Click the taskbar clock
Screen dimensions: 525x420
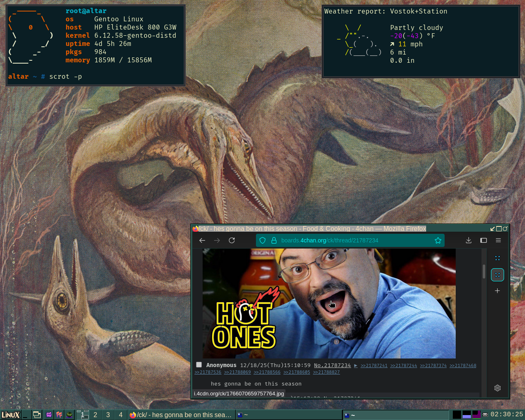pos(507,415)
